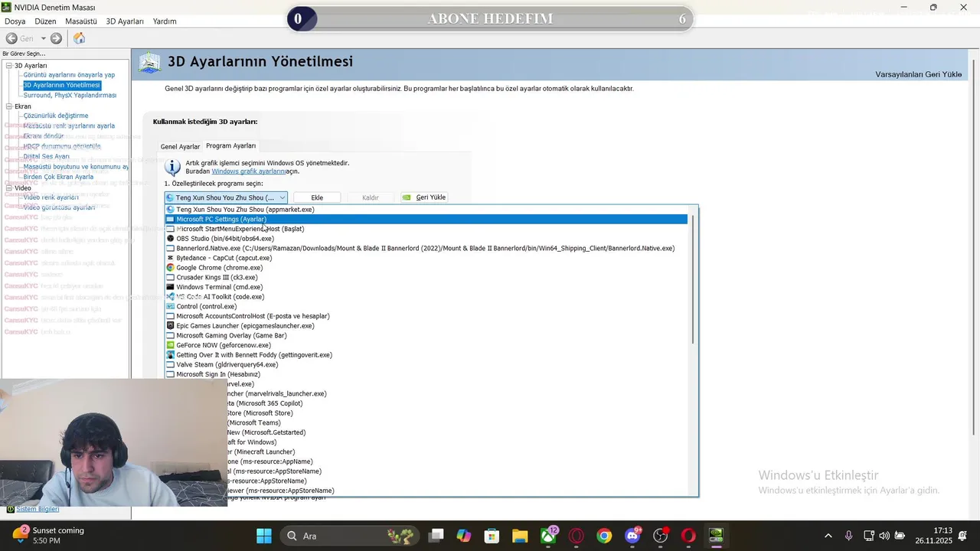Open Discord from the taskbar
The height and width of the screenshot is (551, 980).
click(632, 536)
